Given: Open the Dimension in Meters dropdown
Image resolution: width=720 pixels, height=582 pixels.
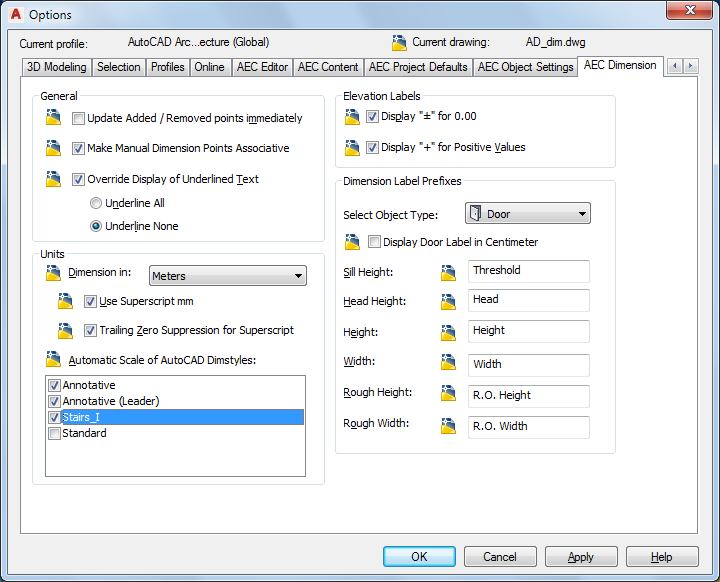Looking at the screenshot, I should click(x=228, y=276).
